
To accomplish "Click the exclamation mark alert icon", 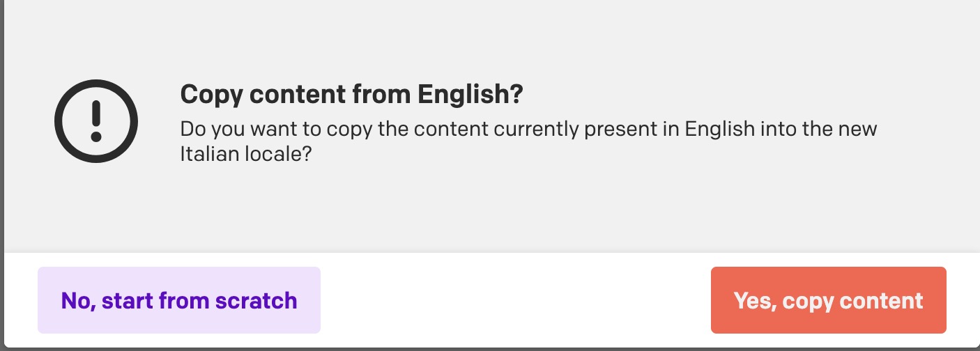I will coord(96,121).
